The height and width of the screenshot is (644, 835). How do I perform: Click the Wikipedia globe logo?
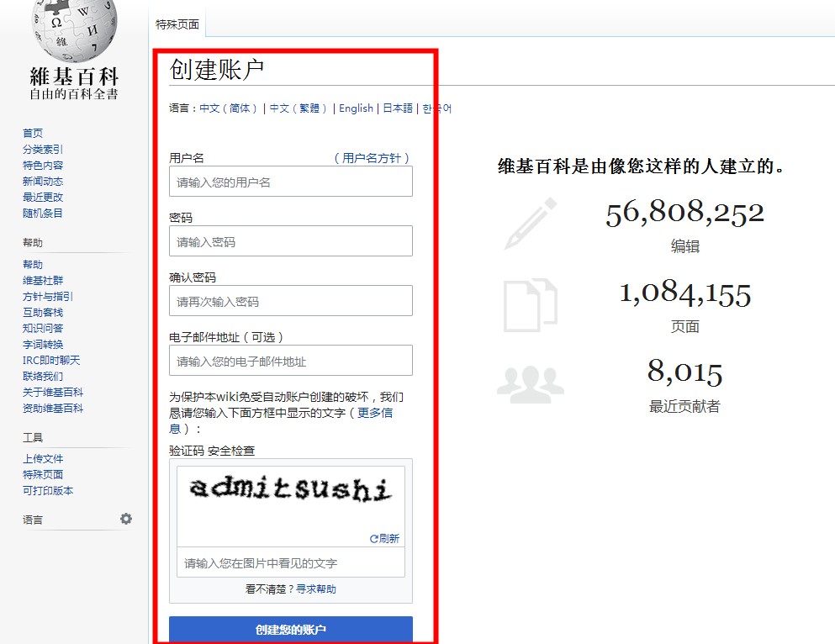[x=74, y=29]
